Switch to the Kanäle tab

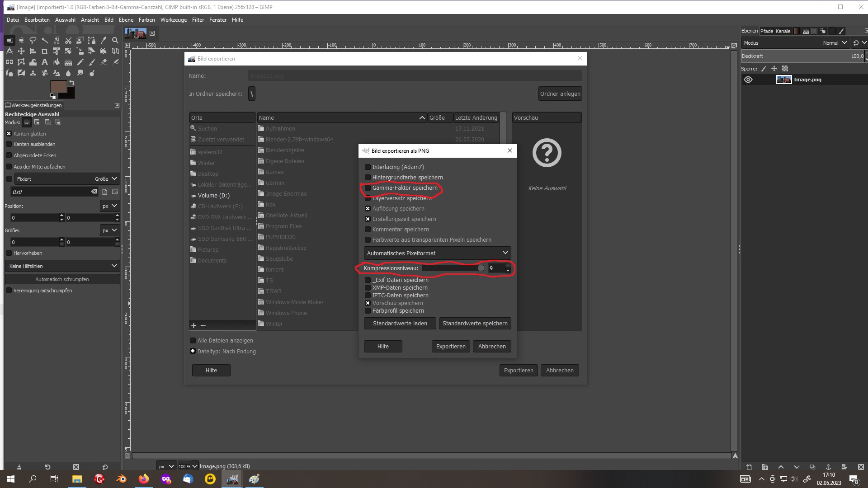(783, 31)
